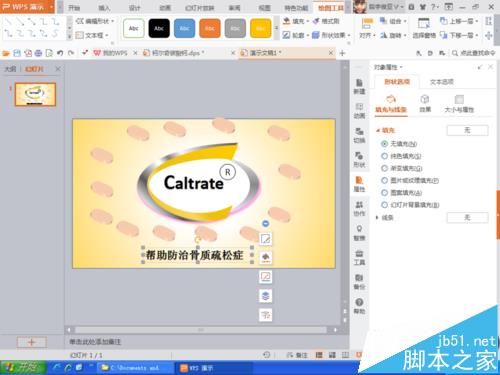
Task: Open the 动画 sidebar panel
Action: coord(359,111)
